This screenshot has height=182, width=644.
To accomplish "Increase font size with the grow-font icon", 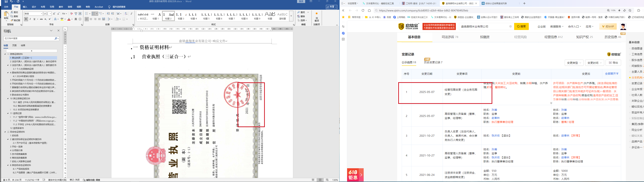I will (x=54, y=14).
